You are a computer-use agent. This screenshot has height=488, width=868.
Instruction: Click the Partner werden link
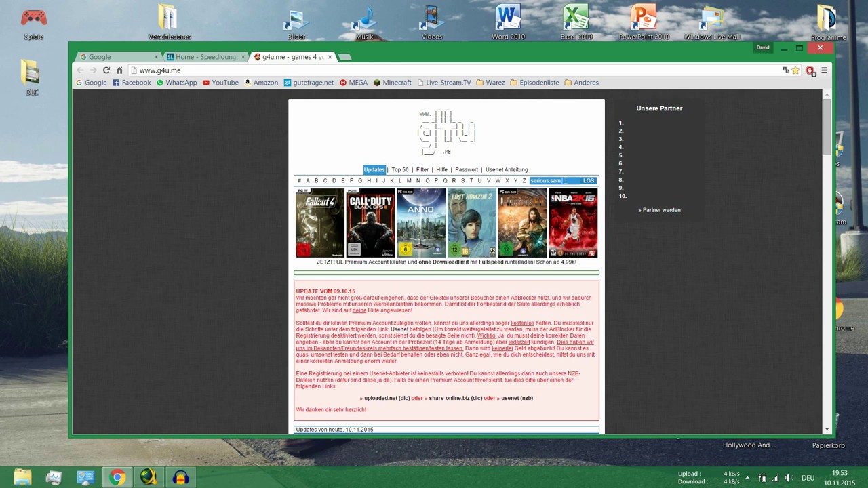click(x=660, y=210)
